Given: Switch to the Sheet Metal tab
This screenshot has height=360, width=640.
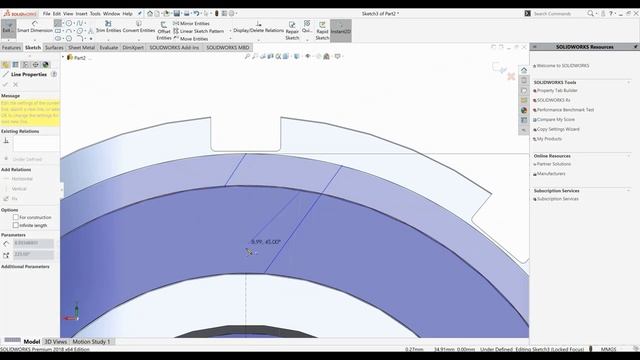Looking at the screenshot, I should point(81,48).
